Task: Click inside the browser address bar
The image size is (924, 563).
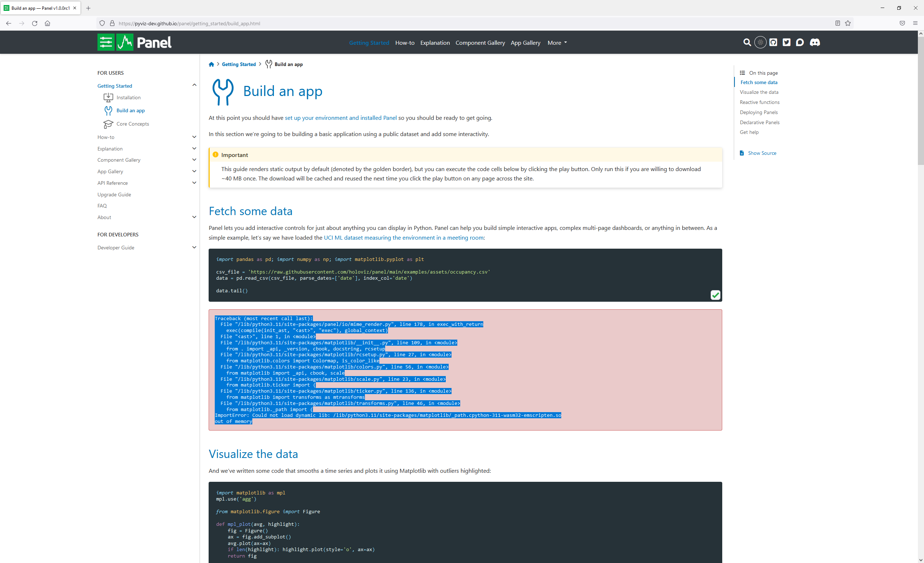Action: (x=300, y=23)
